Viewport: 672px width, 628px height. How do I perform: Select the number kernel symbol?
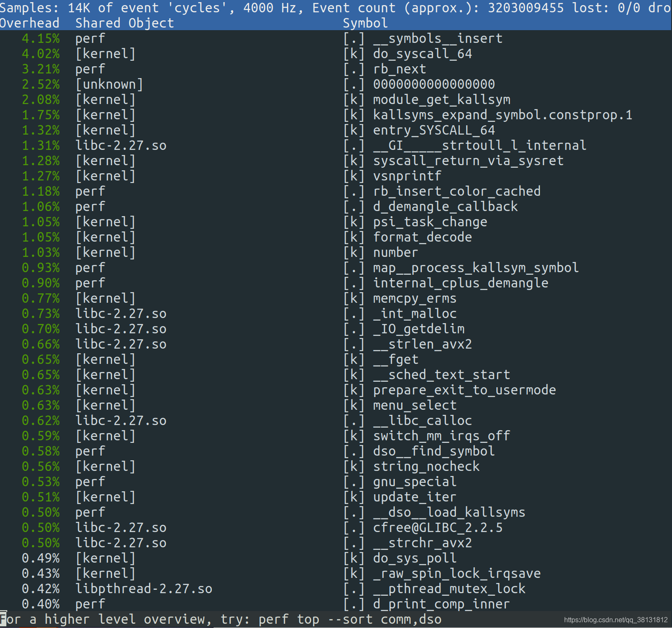pyautogui.click(x=396, y=252)
